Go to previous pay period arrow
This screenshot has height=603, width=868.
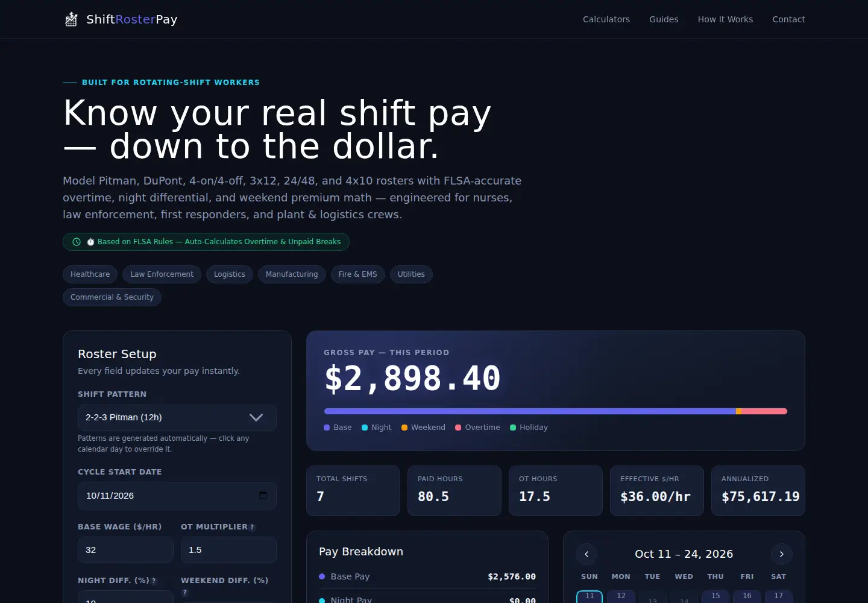587,554
